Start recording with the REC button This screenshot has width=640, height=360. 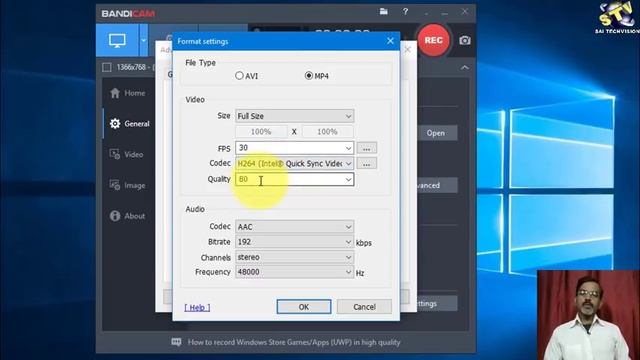pyautogui.click(x=433, y=40)
